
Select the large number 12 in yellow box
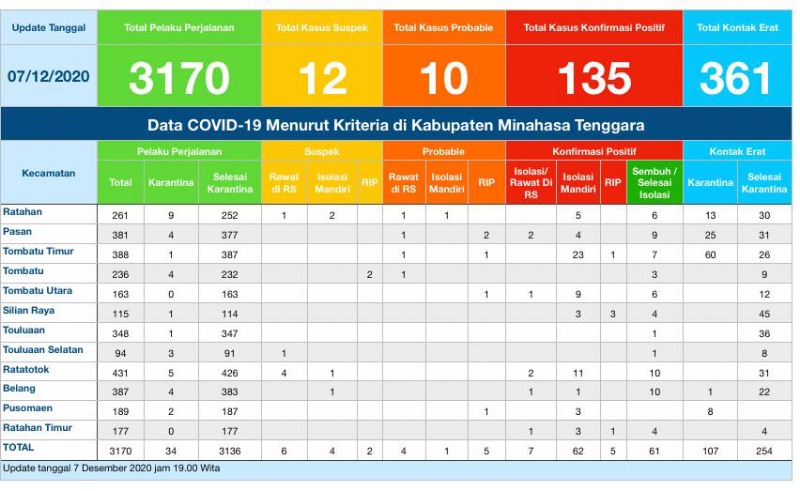tap(322, 78)
